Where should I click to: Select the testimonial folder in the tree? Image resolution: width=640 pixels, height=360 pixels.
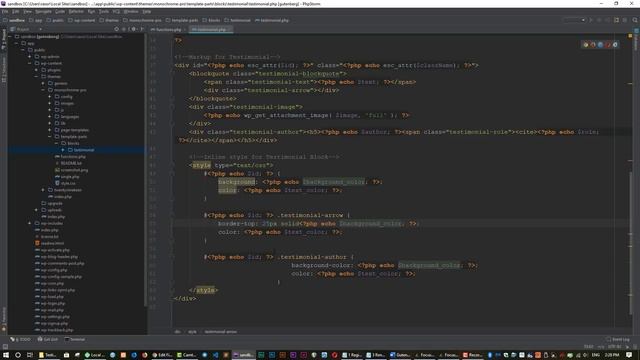pyautogui.click(x=80, y=150)
